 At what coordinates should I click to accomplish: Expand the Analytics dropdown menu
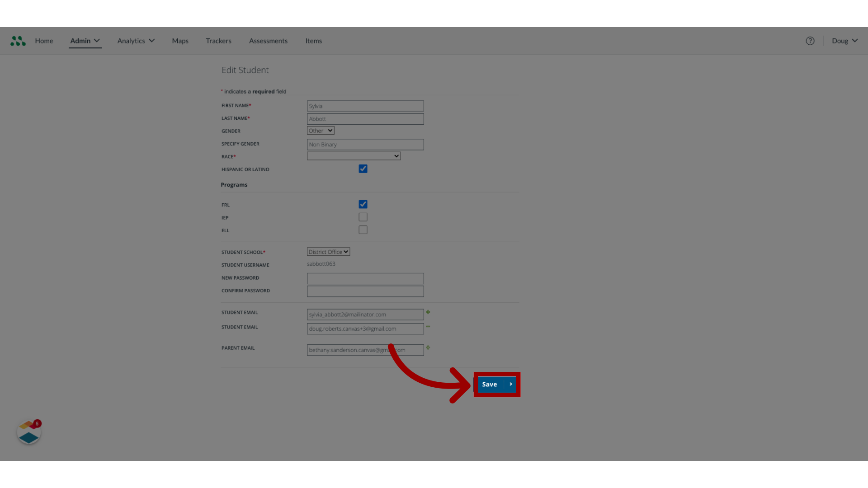click(135, 41)
